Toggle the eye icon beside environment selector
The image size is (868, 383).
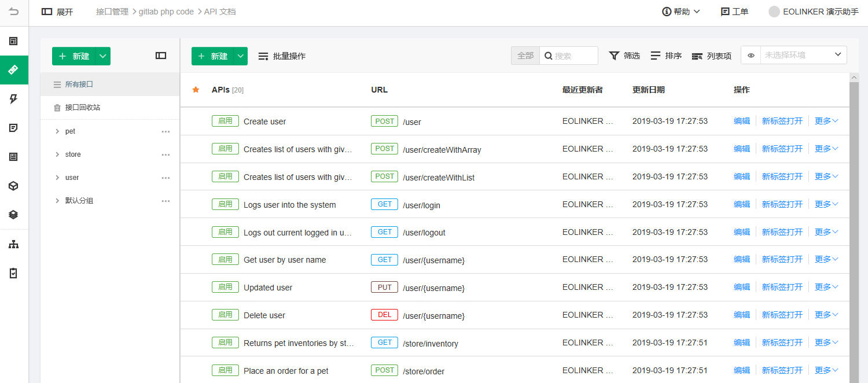point(751,56)
